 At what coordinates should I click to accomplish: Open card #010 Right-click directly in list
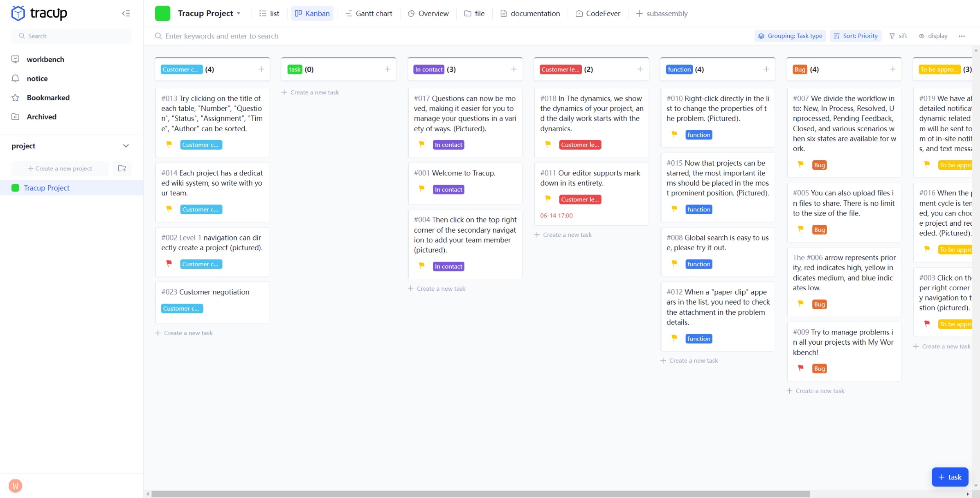click(x=718, y=118)
